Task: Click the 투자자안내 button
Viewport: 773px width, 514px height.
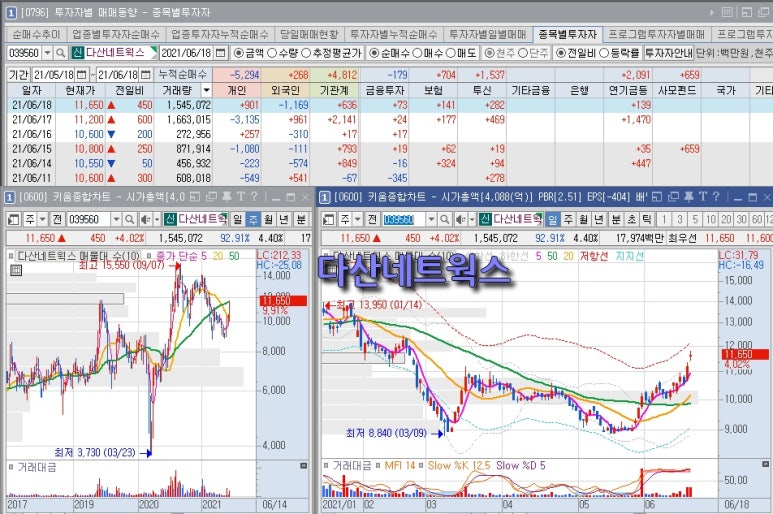Action: 668,53
